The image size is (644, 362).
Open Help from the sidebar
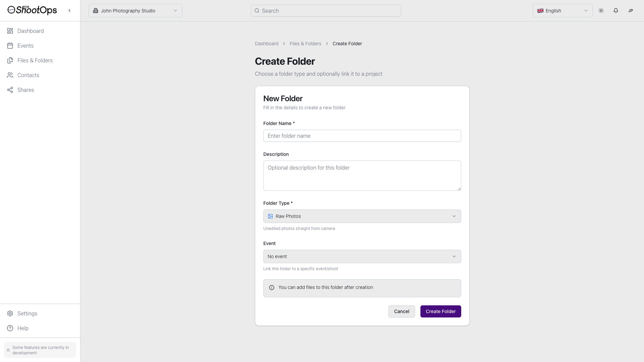(x=23, y=328)
